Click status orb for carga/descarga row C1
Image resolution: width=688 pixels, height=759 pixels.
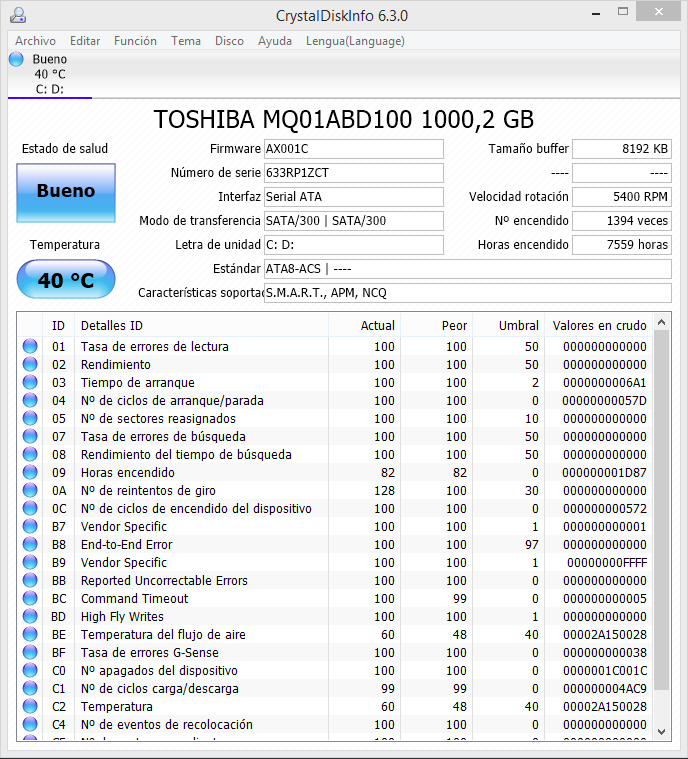(x=30, y=688)
